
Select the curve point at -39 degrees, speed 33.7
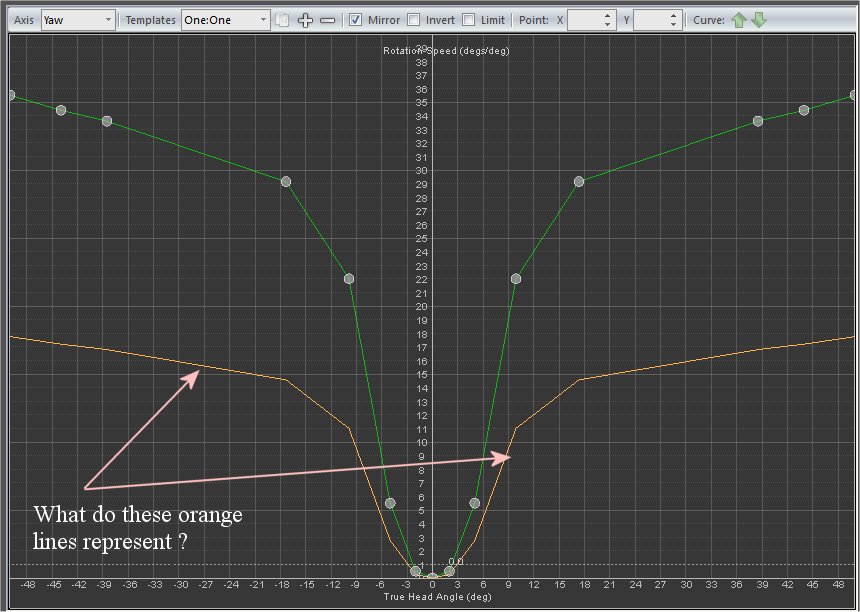click(107, 121)
